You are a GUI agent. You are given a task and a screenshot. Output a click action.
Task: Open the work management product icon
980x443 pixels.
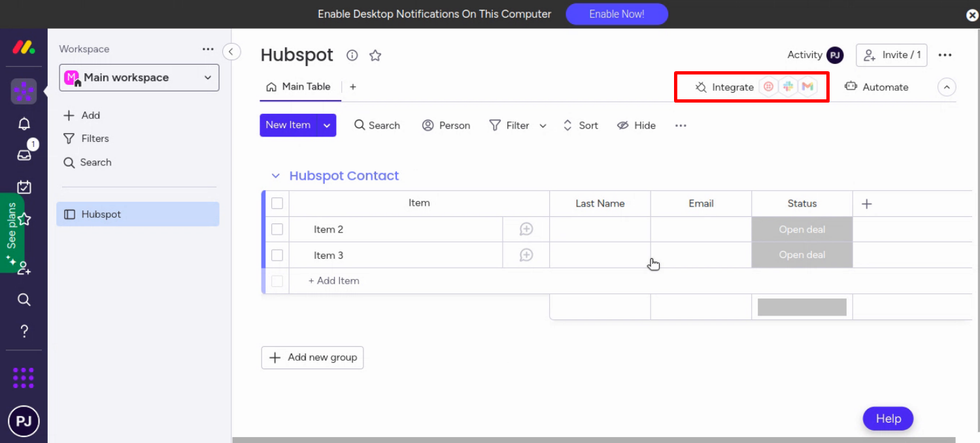(24, 91)
